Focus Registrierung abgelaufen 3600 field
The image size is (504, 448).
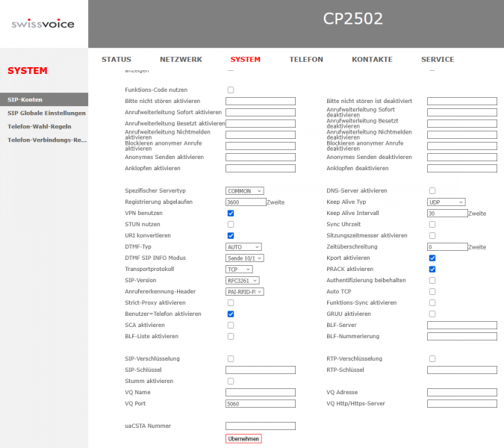pyautogui.click(x=246, y=202)
